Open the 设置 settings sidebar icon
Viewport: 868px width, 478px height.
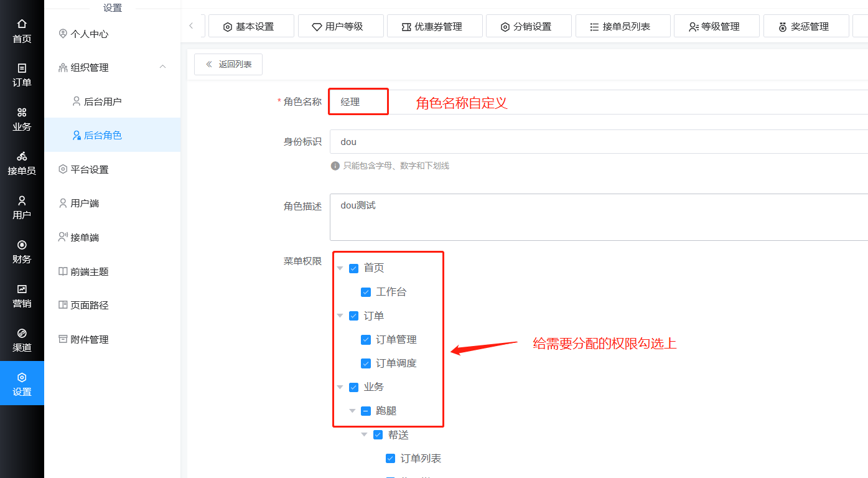22,377
